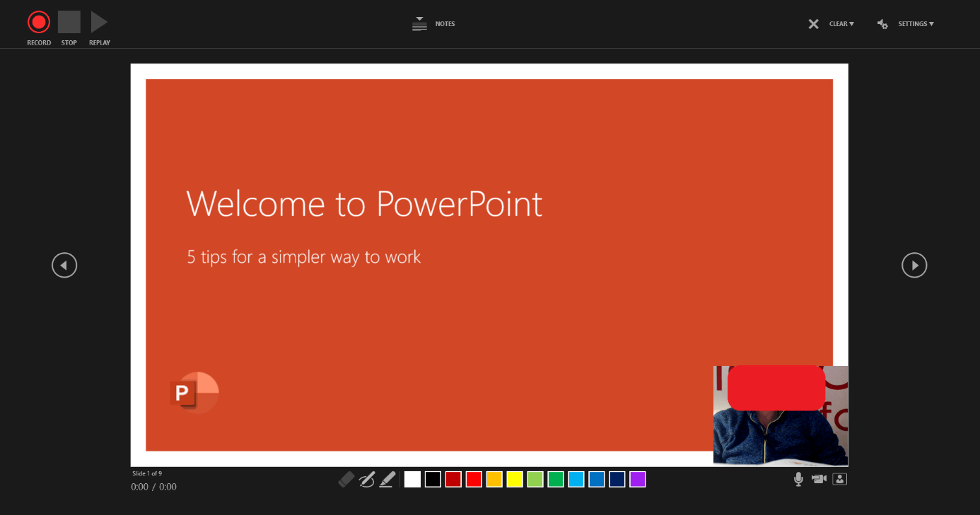Click the Welcome to PowerPoint title
The width and height of the screenshot is (980, 515).
point(365,203)
